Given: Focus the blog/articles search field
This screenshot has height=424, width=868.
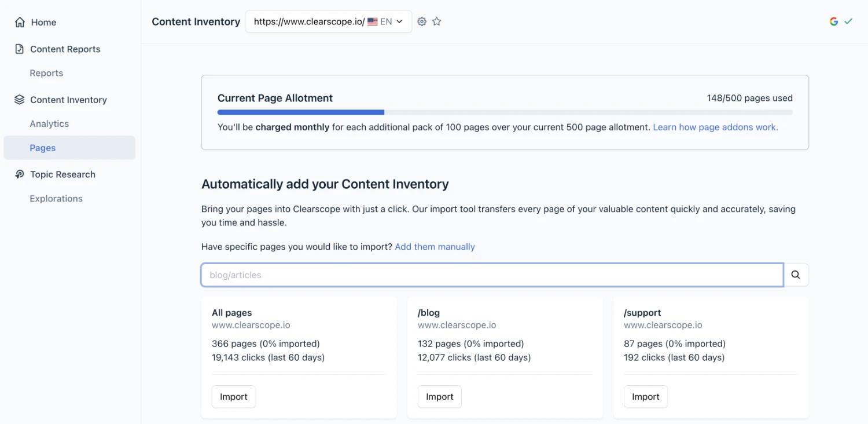Looking at the screenshot, I should coord(492,275).
